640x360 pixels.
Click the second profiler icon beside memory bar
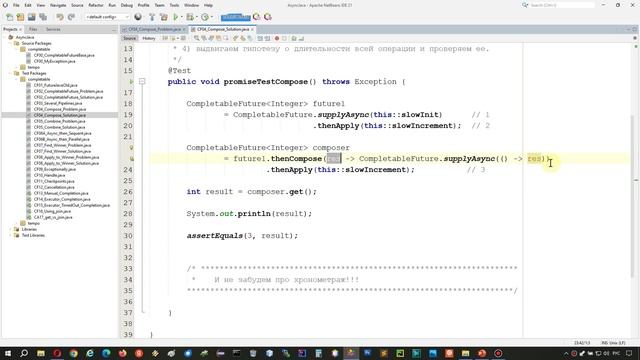pyautogui.click(x=268, y=17)
